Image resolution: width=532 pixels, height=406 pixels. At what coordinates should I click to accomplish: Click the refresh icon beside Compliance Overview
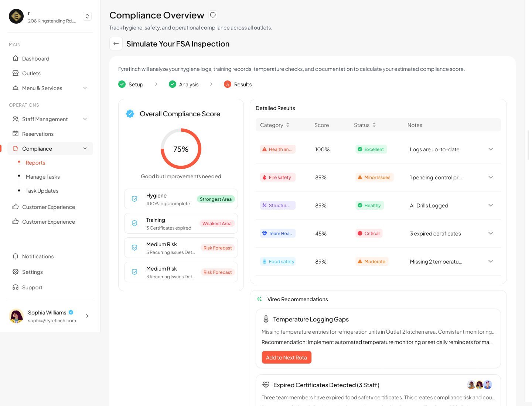pyautogui.click(x=213, y=15)
